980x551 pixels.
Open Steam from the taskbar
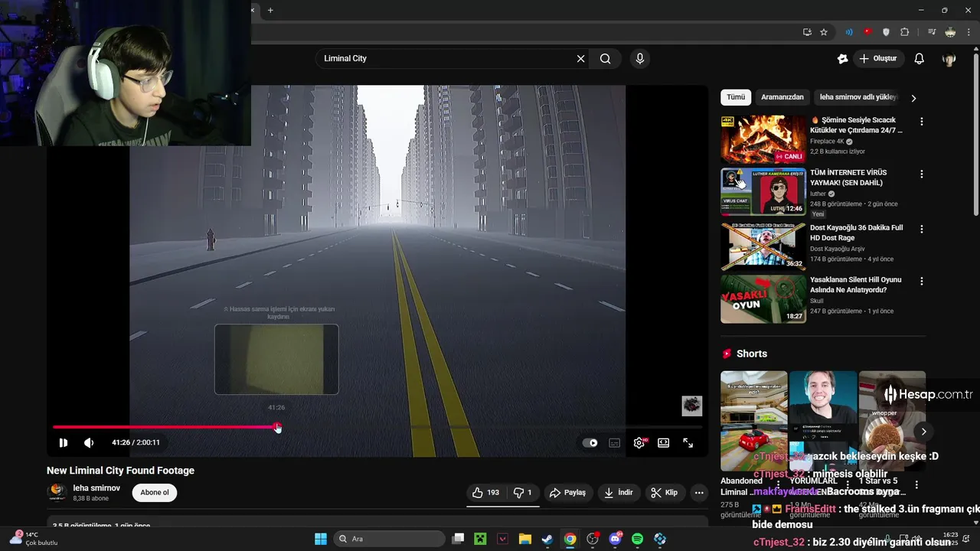547,539
